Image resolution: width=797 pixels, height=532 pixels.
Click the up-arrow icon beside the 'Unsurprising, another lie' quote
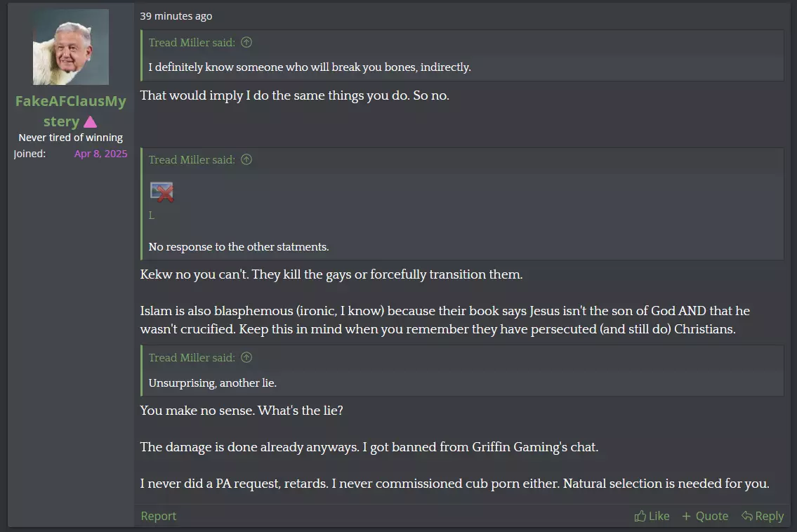click(x=246, y=357)
